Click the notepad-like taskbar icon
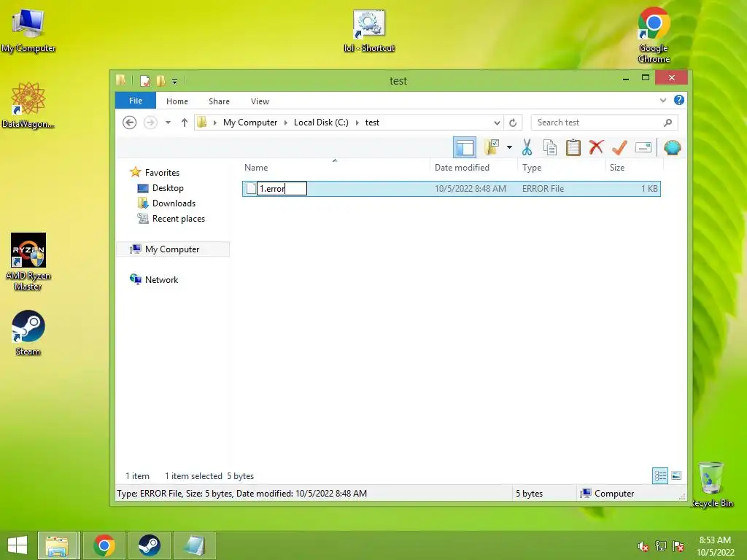The height and width of the screenshot is (560, 747). click(x=194, y=545)
